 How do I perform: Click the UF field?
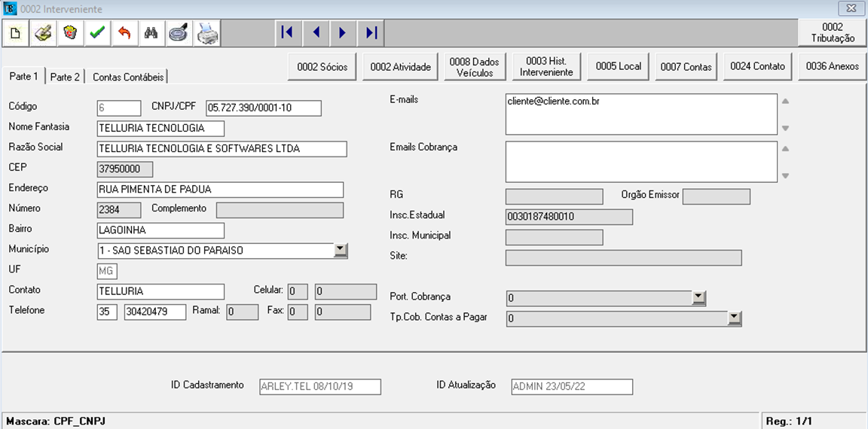tap(107, 272)
